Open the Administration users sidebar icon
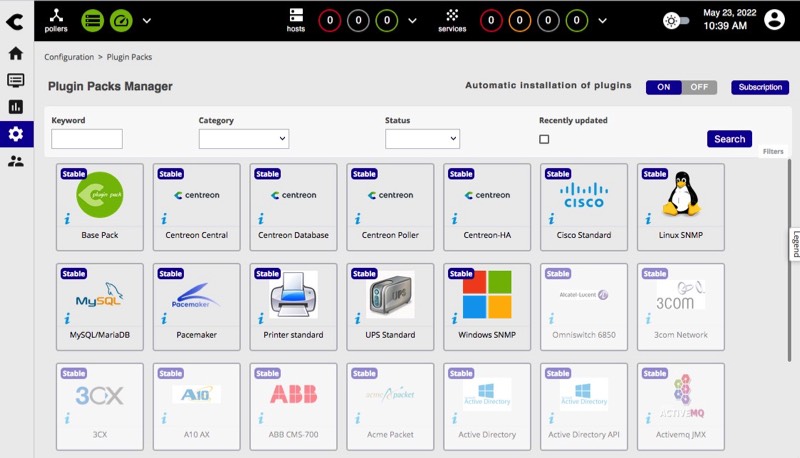 (15, 161)
